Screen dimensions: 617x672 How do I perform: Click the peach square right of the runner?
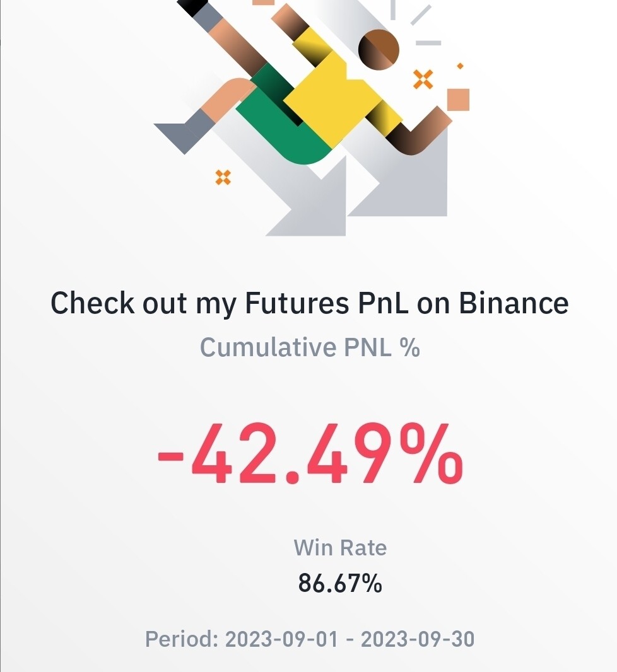pyautogui.click(x=458, y=100)
